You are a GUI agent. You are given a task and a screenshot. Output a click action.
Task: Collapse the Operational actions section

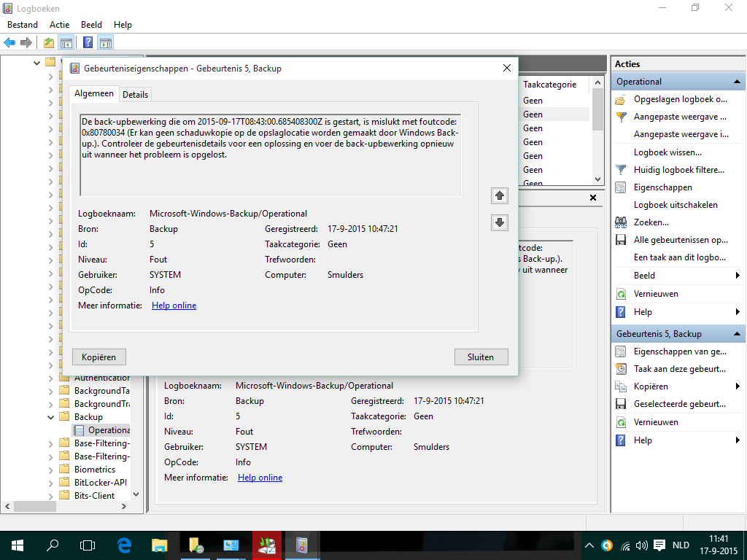[738, 82]
